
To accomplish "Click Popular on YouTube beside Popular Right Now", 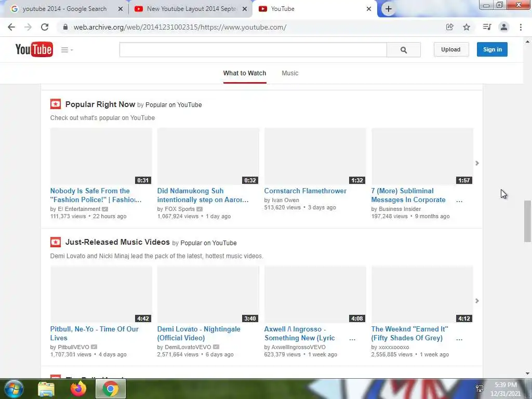I will (174, 105).
